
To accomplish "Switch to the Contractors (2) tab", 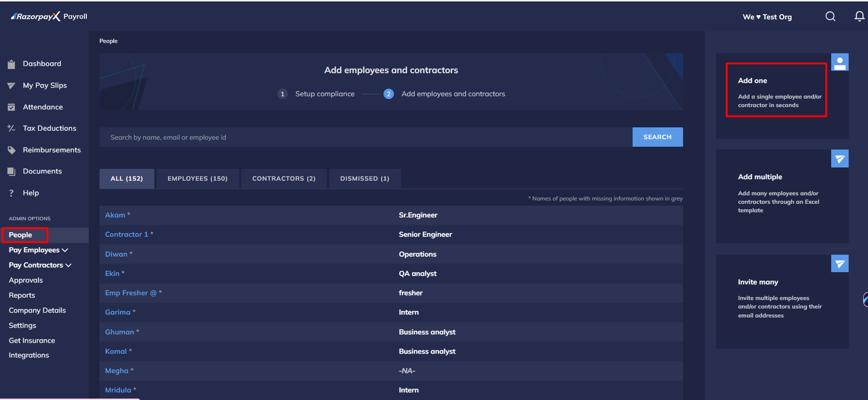I will (x=284, y=179).
